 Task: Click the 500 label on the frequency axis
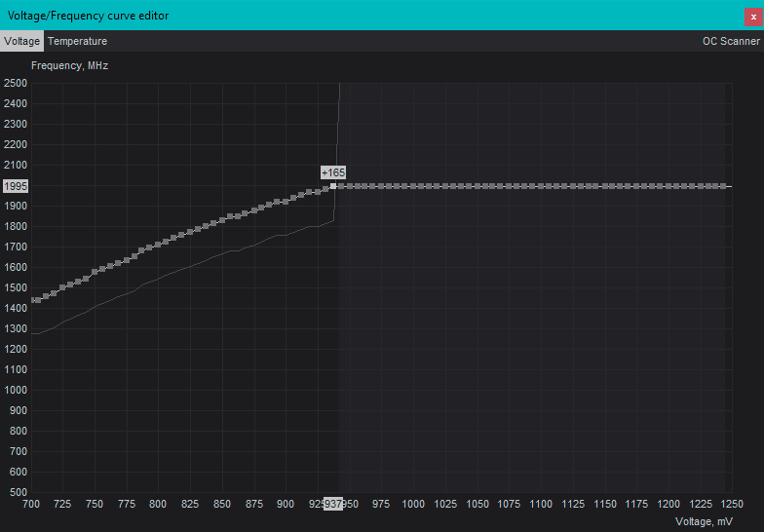[x=18, y=492]
